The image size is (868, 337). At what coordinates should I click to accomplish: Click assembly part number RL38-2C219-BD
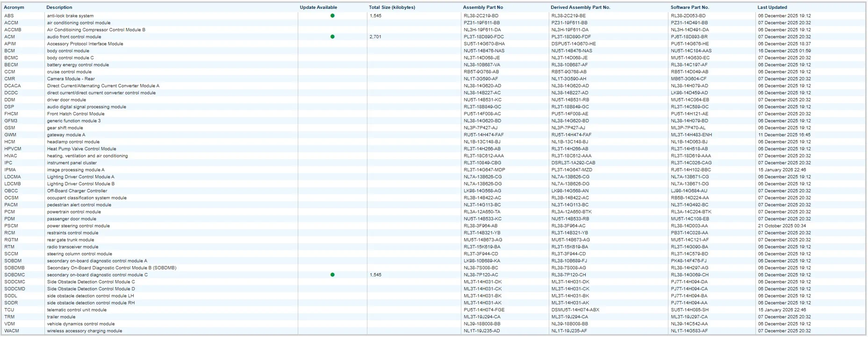[x=481, y=16]
